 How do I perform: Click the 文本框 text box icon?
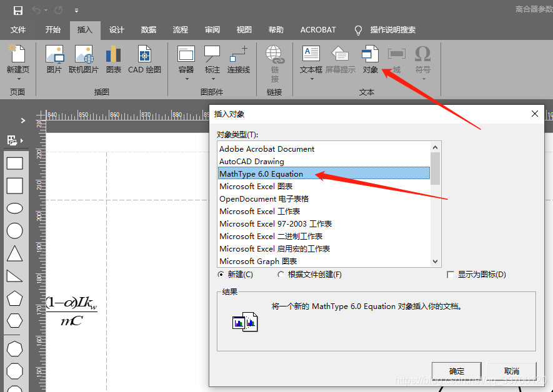(311, 54)
